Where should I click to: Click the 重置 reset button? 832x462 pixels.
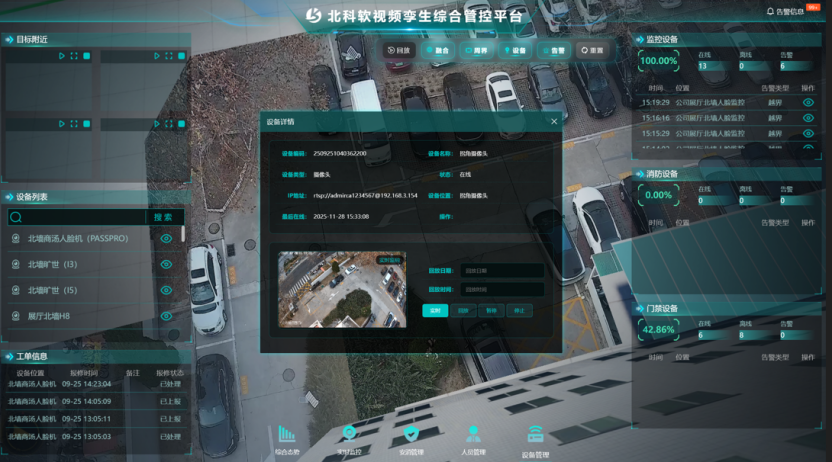tap(592, 50)
